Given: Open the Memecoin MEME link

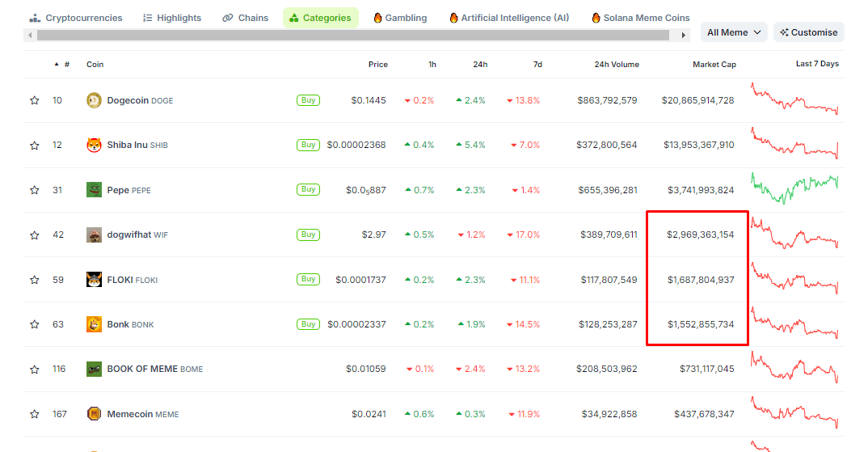Looking at the screenshot, I should click(x=143, y=414).
